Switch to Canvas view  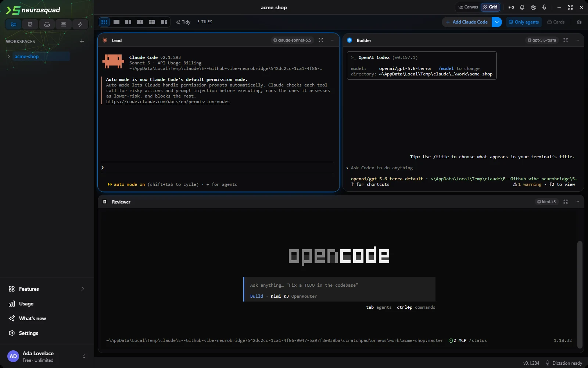(468, 7)
